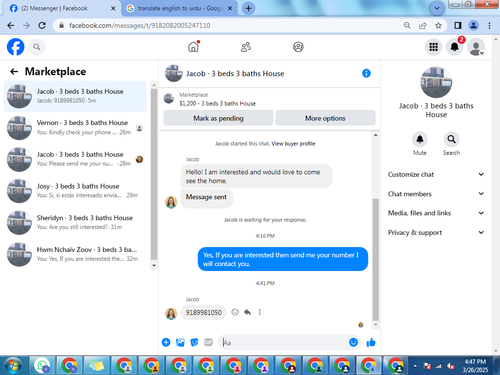
Task: Go to the Home feed icon
Action: pyautogui.click(x=193, y=47)
